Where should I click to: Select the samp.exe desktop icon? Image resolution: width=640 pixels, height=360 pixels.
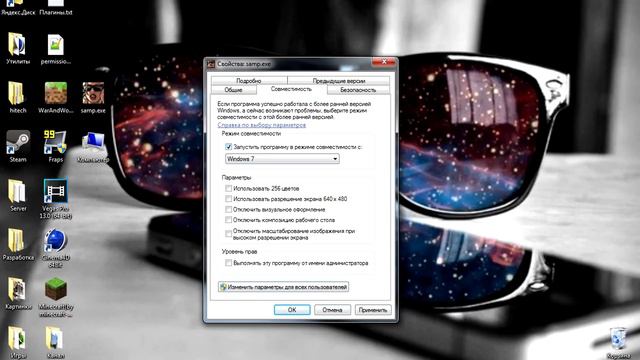pyautogui.click(x=93, y=93)
